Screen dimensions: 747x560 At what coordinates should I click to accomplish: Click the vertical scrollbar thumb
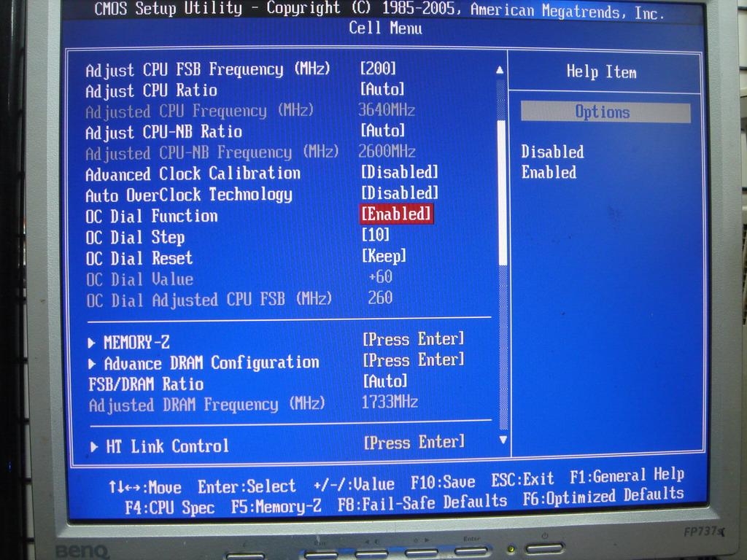502,192
